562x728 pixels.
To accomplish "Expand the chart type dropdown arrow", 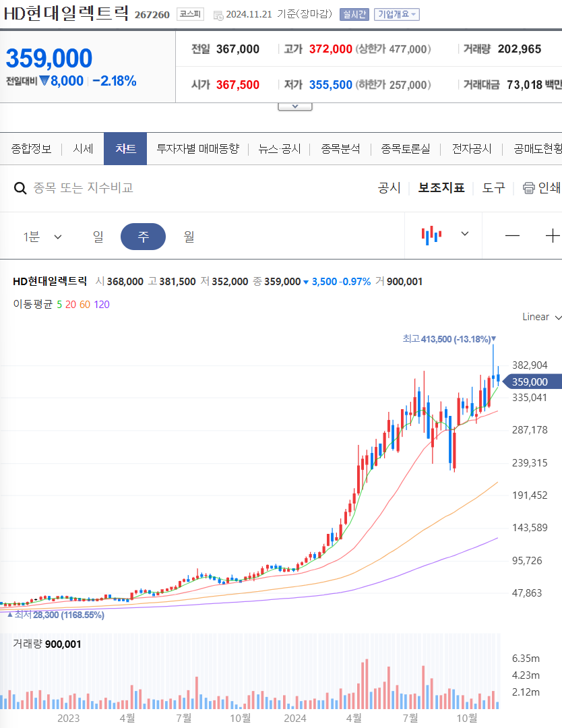I will point(464,233).
